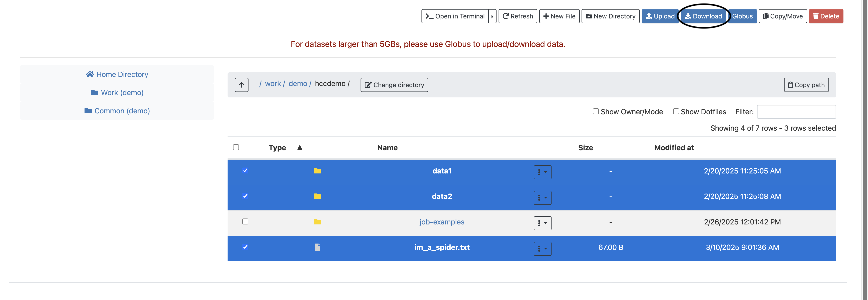The height and width of the screenshot is (300, 868).
Task: Refresh the file listing
Action: [518, 16]
